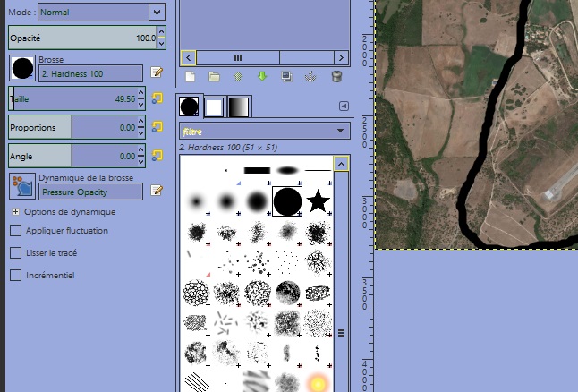The height and width of the screenshot is (392, 578).
Task: Reset Proportions to brush default
Action: click(157, 127)
